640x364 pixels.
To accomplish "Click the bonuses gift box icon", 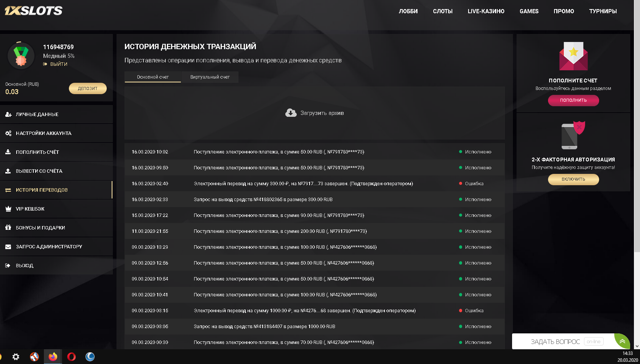I will 8,228.
